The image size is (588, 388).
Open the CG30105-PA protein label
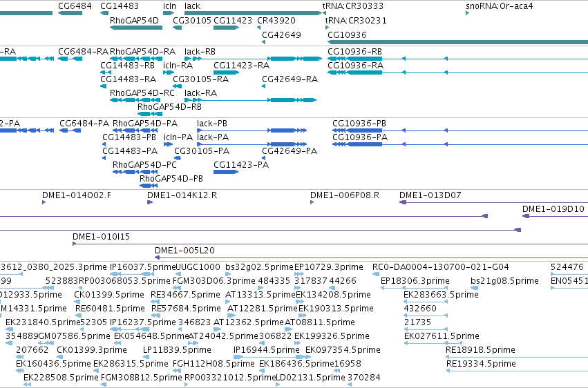202,151
